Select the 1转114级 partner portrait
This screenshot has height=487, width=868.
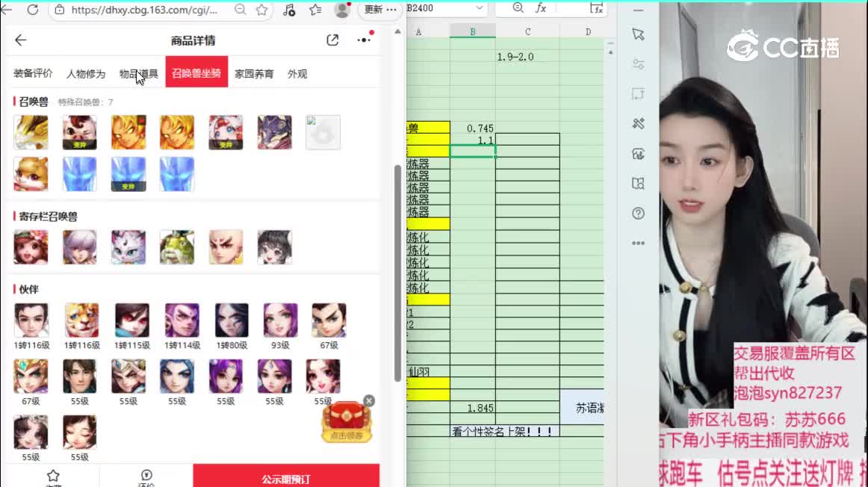[182, 320]
